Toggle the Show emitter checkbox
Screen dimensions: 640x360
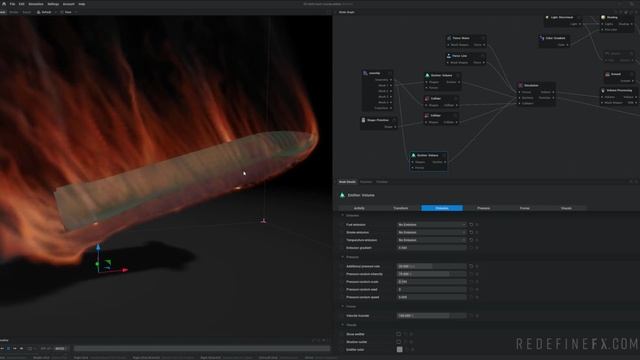click(399, 334)
